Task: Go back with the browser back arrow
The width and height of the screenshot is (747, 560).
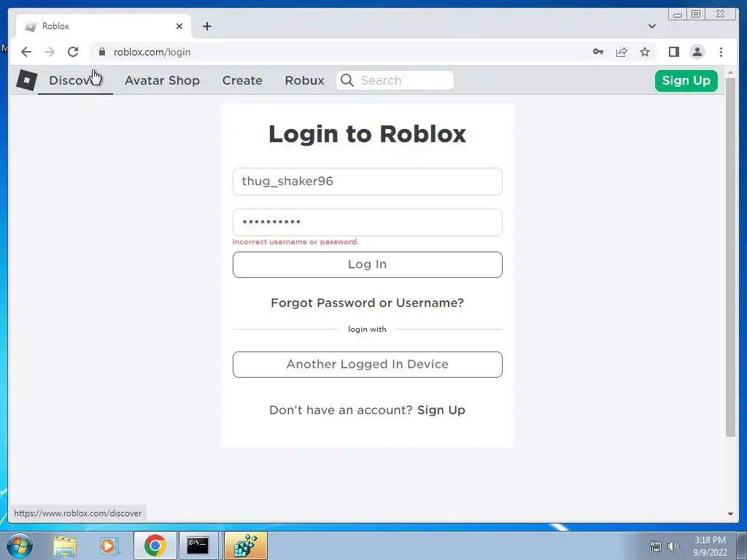Action: click(26, 52)
